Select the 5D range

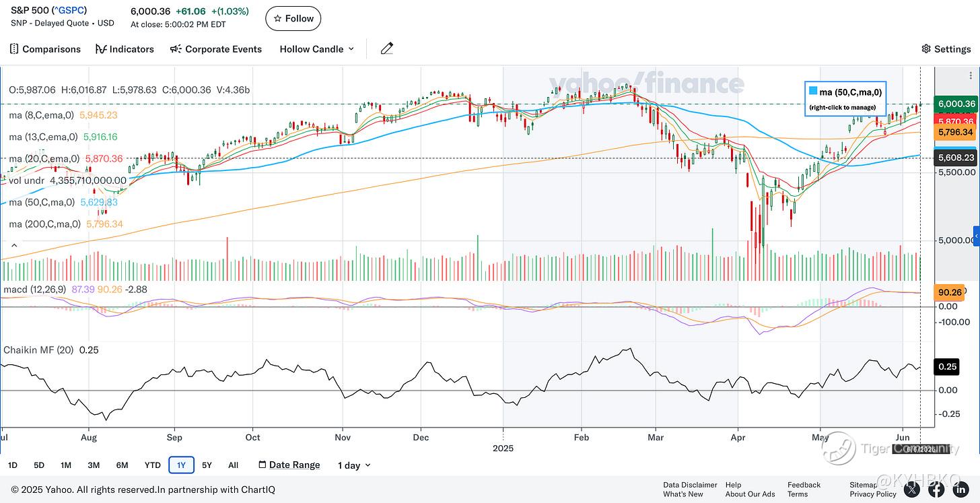click(39, 465)
